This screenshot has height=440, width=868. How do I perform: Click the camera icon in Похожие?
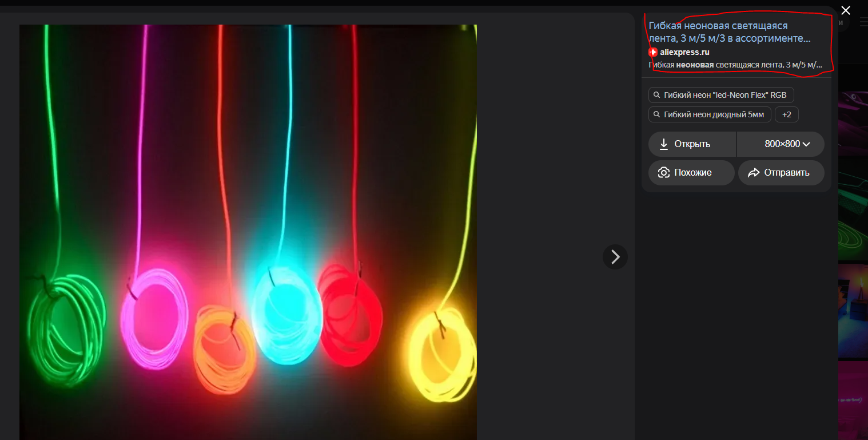(x=664, y=173)
